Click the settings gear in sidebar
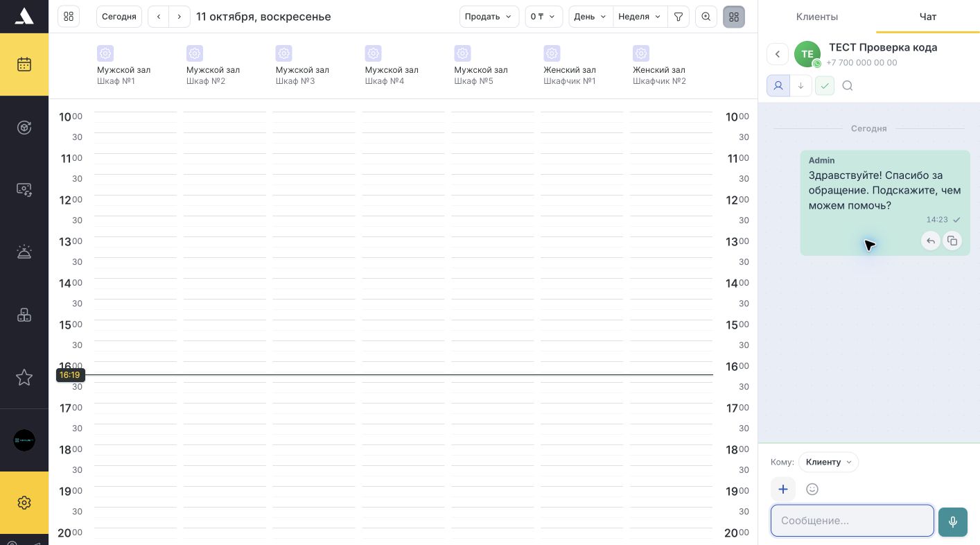The width and height of the screenshot is (980, 545). coord(24,503)
